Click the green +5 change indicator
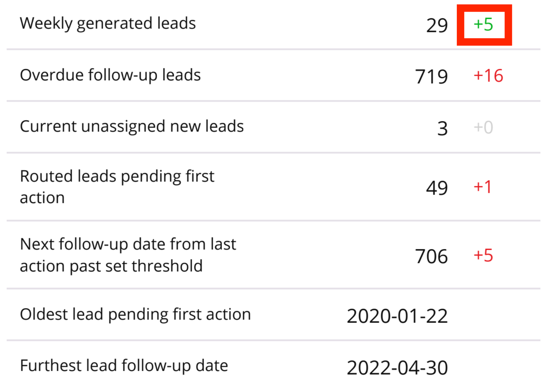The height and width of the screenshot is (392, 549). [483, 25]
